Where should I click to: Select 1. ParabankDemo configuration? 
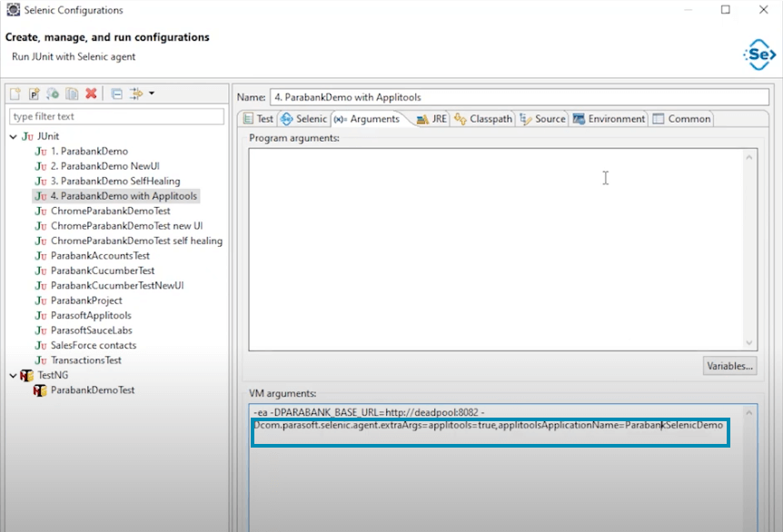pos(89,152)
